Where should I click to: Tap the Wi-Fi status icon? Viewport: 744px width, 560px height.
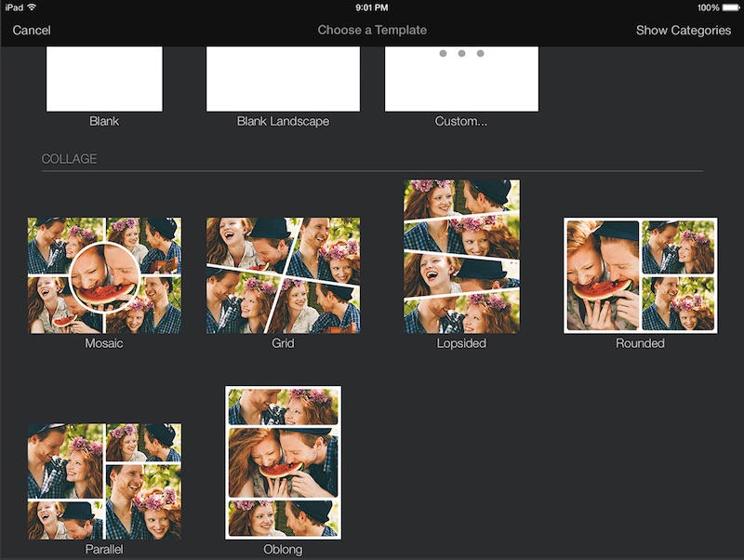(33, 7)
